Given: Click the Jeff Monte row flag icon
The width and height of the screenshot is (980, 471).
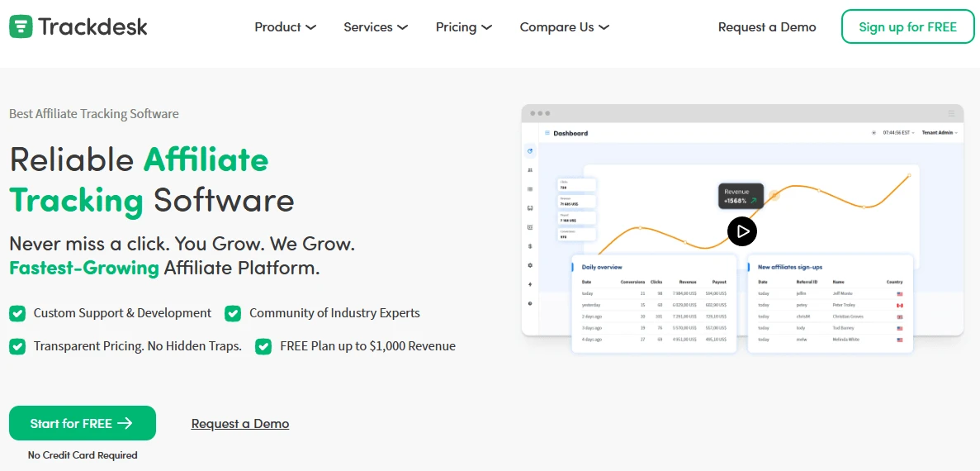Looking at the screenshot, I should point(900,293).
